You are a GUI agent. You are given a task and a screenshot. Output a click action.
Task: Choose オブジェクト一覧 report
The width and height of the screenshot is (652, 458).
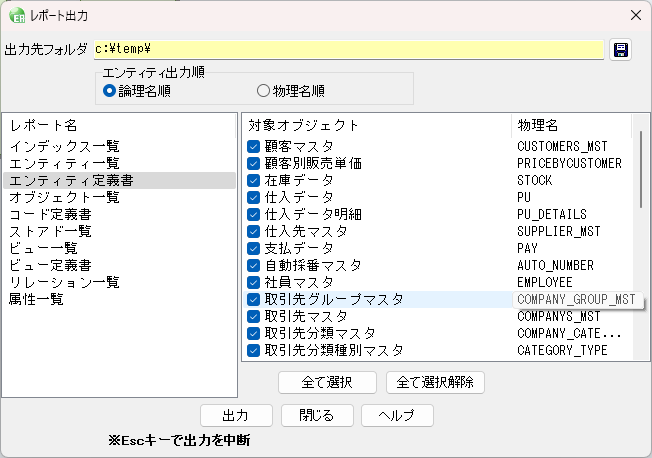tap(119, 197)
